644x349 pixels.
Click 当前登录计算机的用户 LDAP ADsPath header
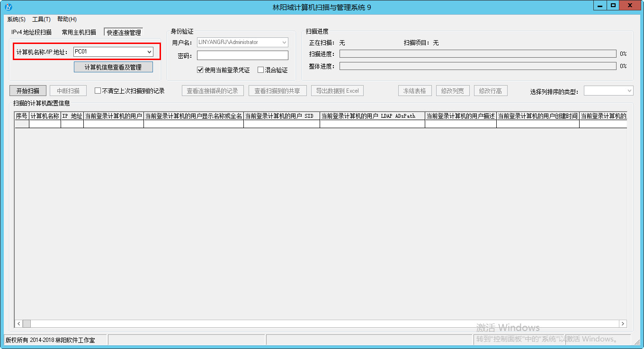(x=372, y=116)
